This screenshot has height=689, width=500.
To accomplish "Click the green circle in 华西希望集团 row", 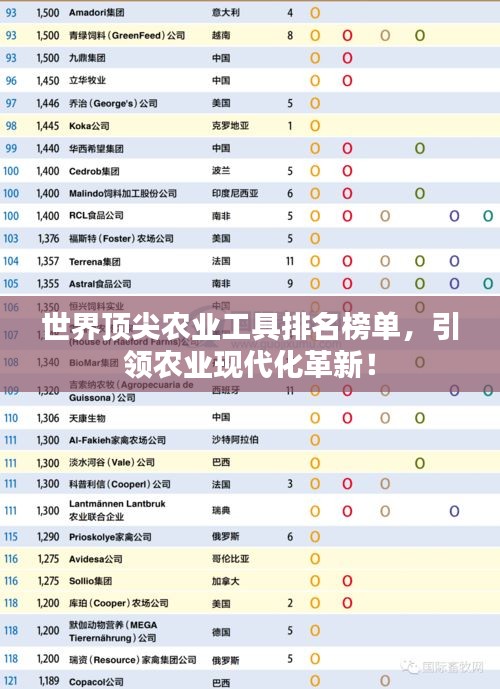I will [420, 148].
